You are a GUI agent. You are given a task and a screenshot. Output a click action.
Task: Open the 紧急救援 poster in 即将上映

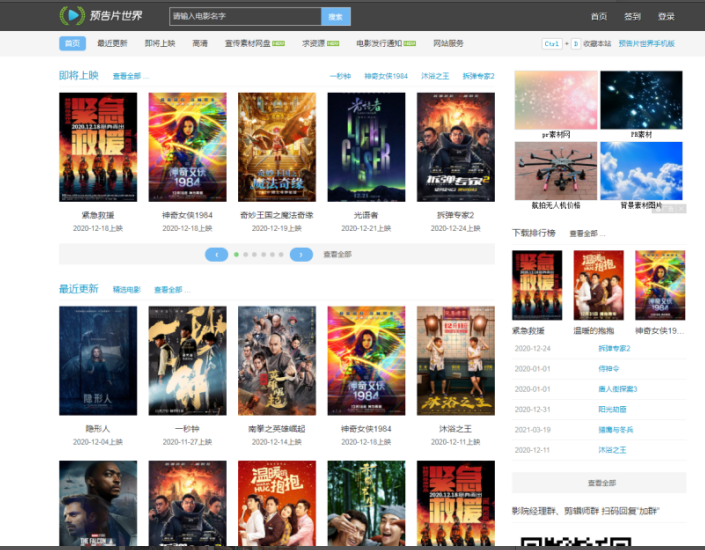[x=98, y=147]
